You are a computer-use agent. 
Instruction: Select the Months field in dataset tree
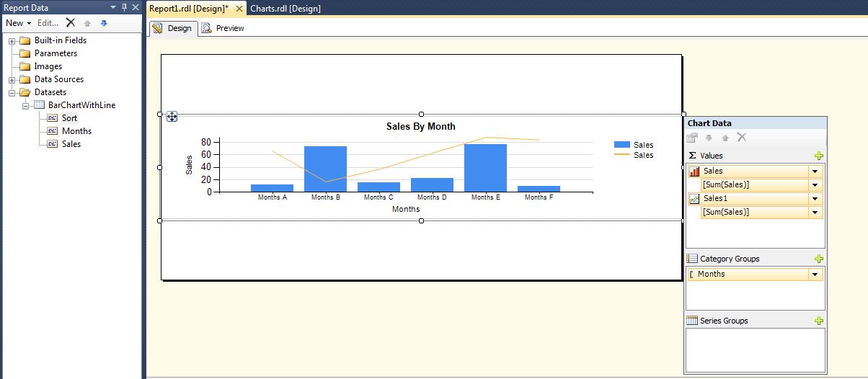(x=76, y=131)
